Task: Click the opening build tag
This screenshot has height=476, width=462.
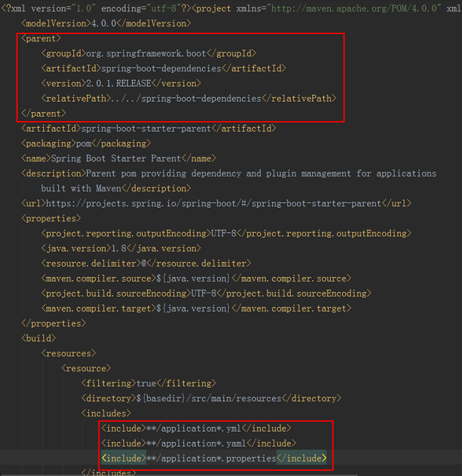Action: pyautogui.click(x=39, y=339)
